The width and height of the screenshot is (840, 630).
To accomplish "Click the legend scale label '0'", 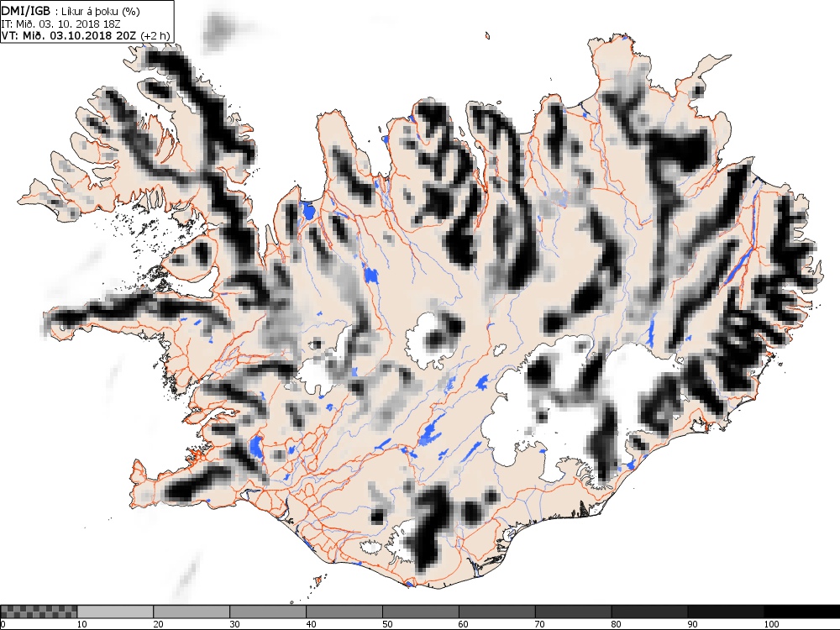I will 3,624.
